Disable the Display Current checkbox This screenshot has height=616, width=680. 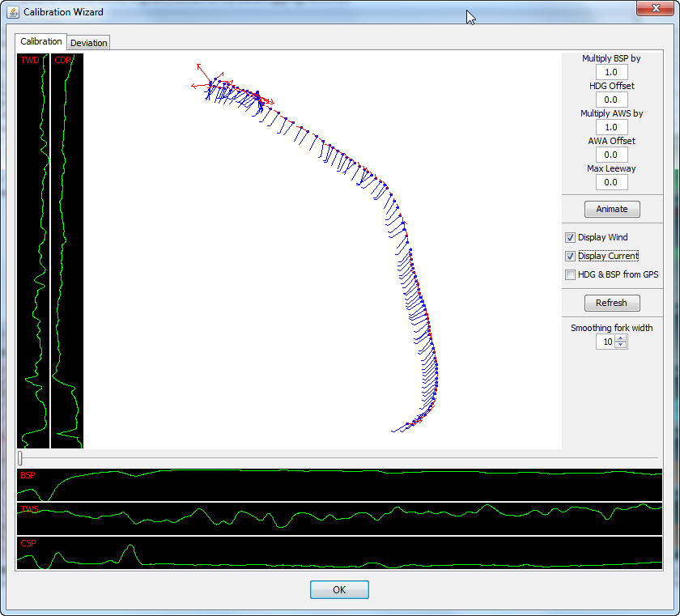coord(570,256)
